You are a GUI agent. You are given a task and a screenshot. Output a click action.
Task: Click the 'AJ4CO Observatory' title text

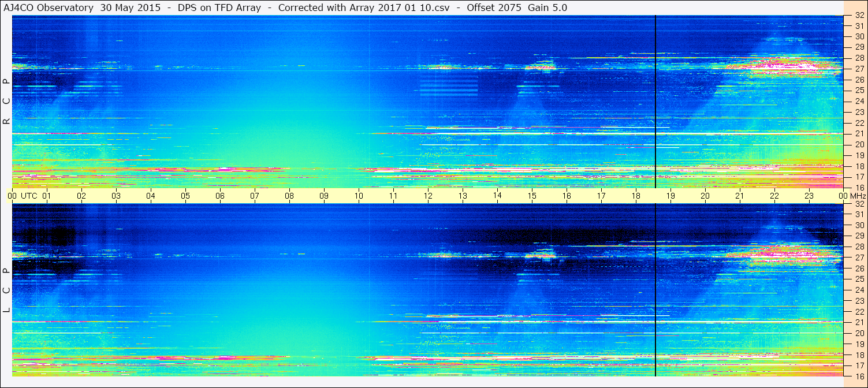click(x=49, y=8)
